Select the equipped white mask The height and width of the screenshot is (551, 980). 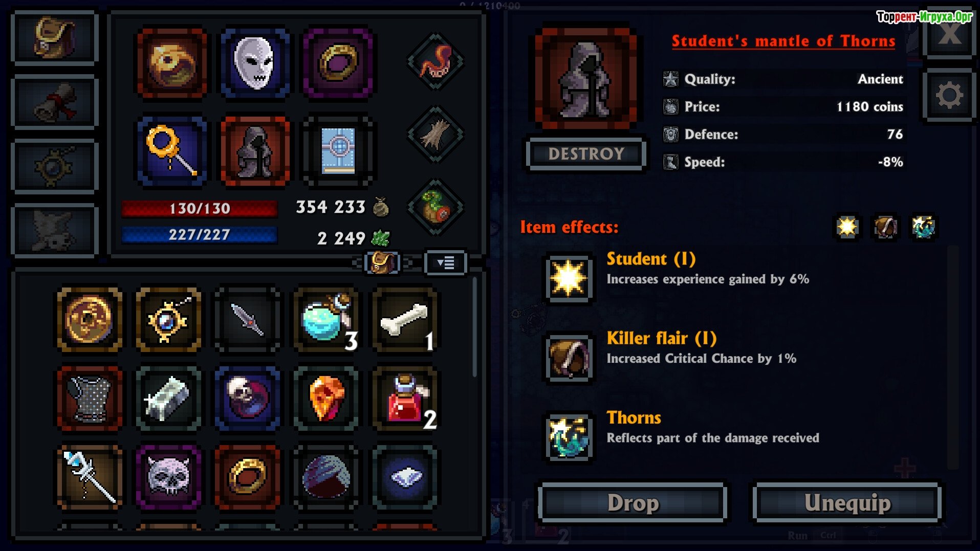[x=255, y=63]
